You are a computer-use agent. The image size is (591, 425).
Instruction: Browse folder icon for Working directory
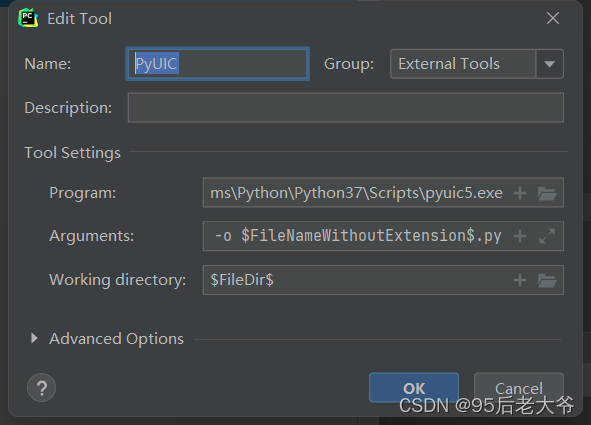pos(547,280)
